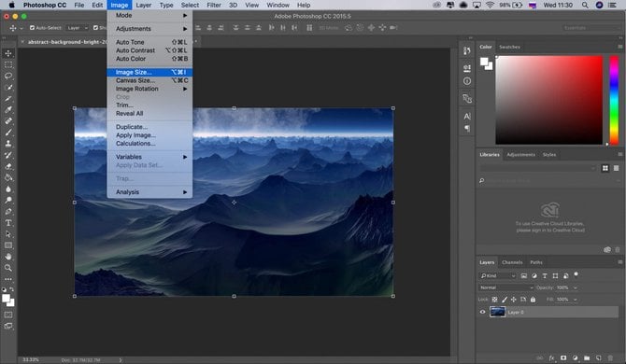The image size is (626, 364).
Task: Switch to the Adjustments tab
Action: click(520, 155)
